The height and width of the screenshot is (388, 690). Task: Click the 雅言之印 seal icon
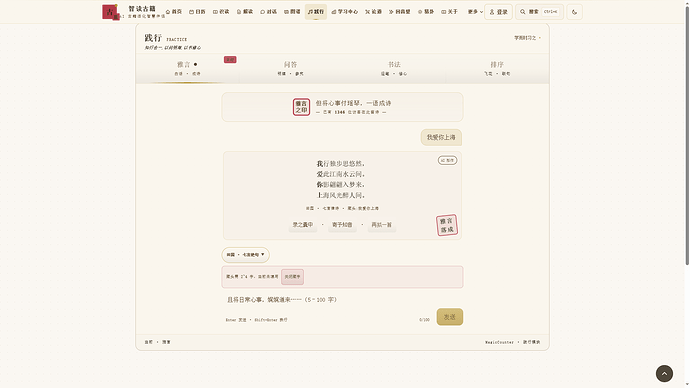[301, 107]
